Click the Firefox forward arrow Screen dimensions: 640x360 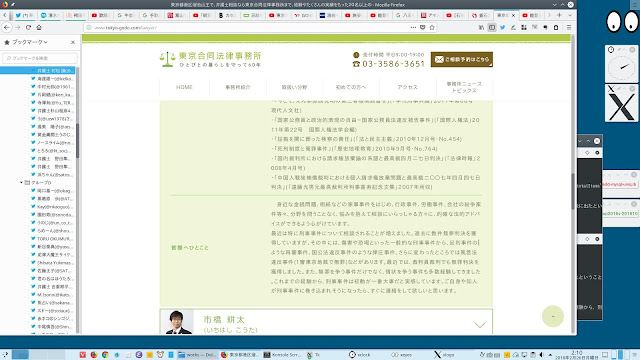[x=18, y=27]
